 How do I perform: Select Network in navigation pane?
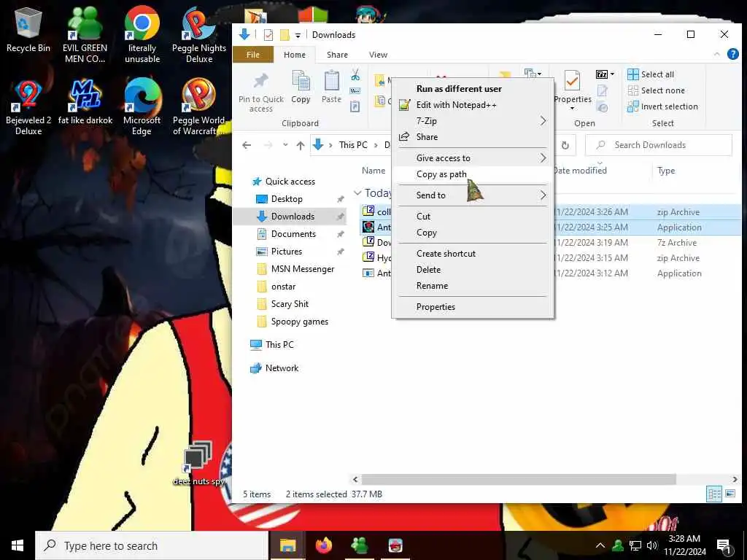282,368
